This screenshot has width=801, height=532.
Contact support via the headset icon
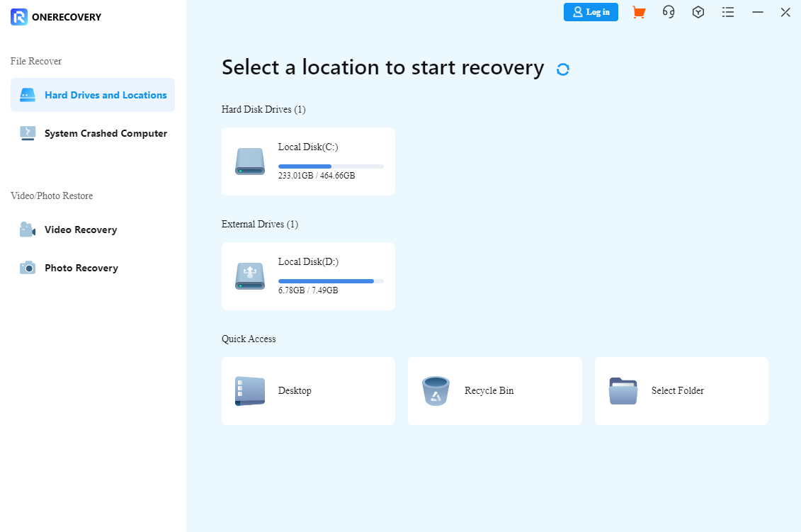point(668,12)
